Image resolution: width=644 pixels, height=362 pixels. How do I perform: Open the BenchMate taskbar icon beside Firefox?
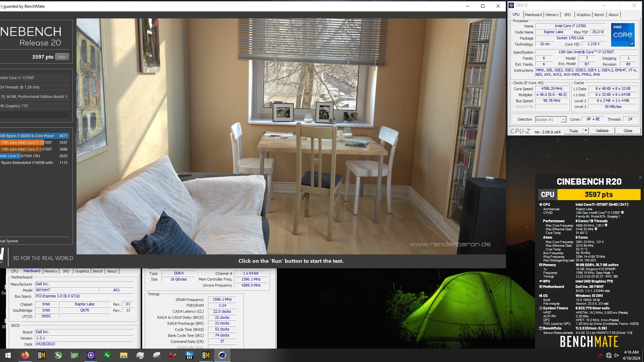[x=42, y=355]
